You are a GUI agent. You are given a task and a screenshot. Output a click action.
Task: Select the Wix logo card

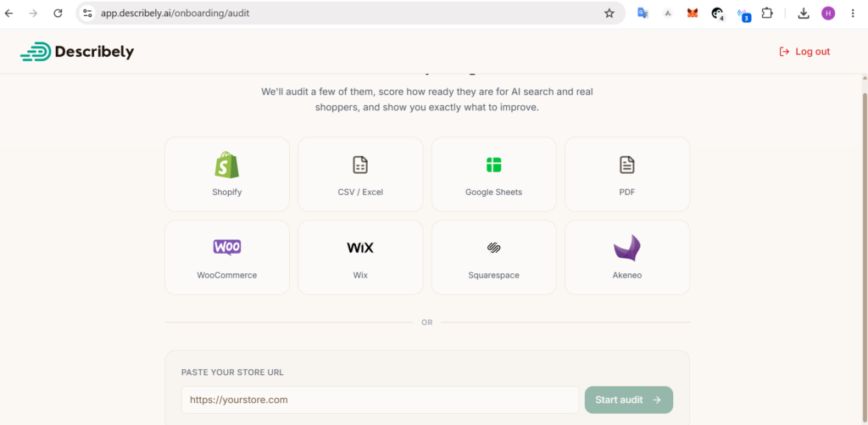pos(360,258)
